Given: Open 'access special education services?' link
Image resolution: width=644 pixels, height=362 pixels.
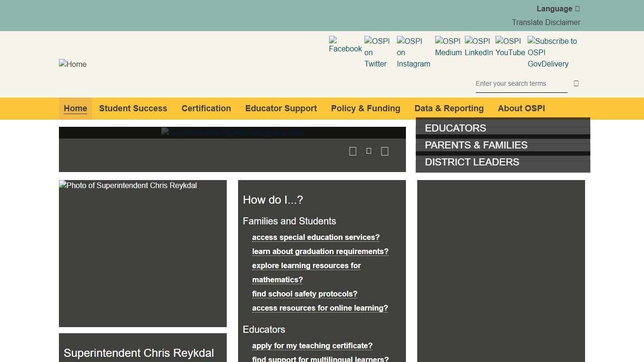Looking at the screenshot, I should [315, 238].
